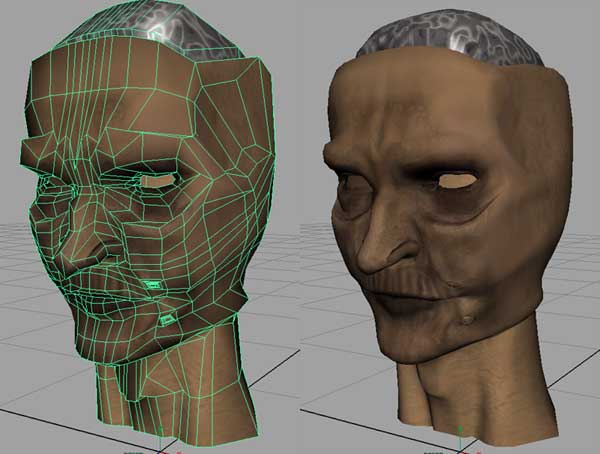The height and width of the screenshot is (454, 600).
Task: Click the green Y-axis of the right viewport's origin gizmo
Action: tap(460, 438)
